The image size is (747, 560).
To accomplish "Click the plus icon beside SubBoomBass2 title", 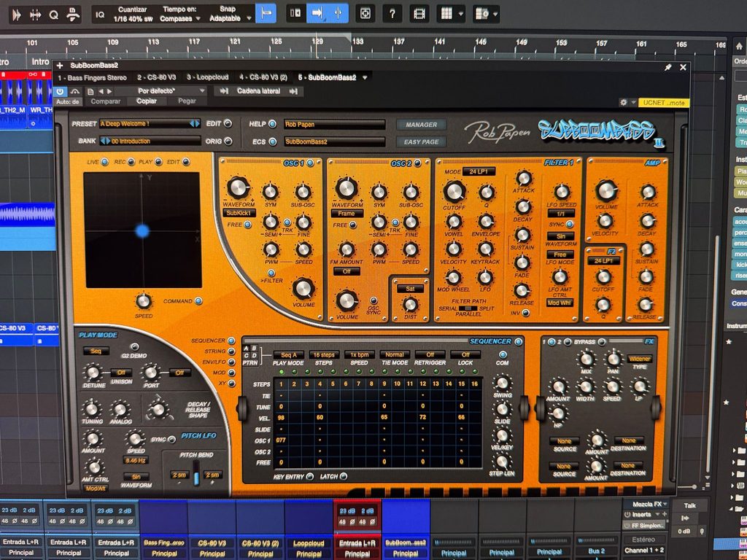I will pyautogui.click(x=60, y=66).
